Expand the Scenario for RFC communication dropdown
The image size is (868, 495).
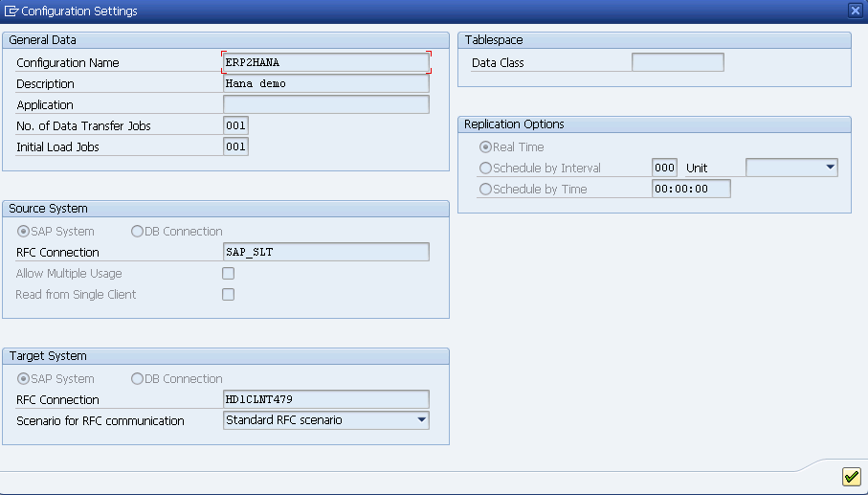coord(421,419)
